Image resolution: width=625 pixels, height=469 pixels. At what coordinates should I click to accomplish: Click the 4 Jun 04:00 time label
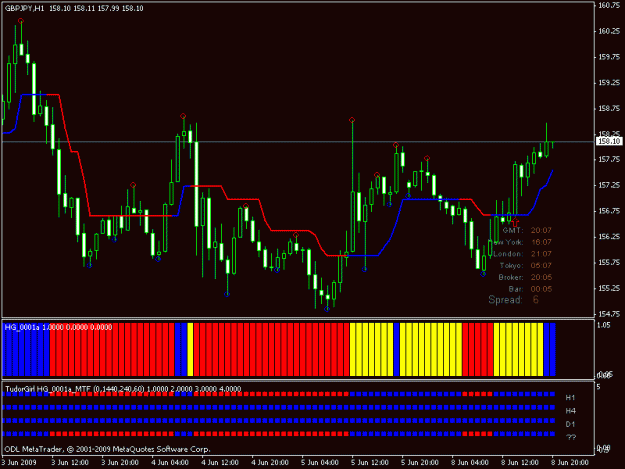pyautogui.click(x=170, y=463)
